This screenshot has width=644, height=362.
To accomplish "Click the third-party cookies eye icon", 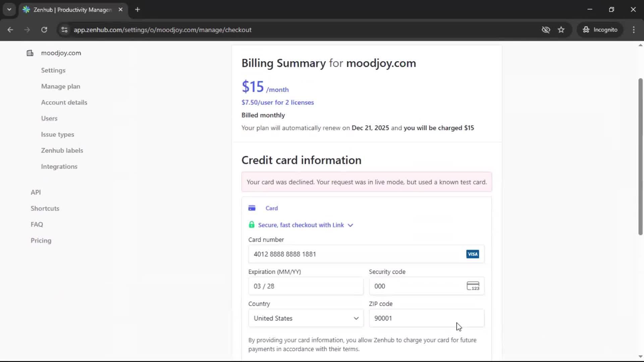I will tap(546, 30).
